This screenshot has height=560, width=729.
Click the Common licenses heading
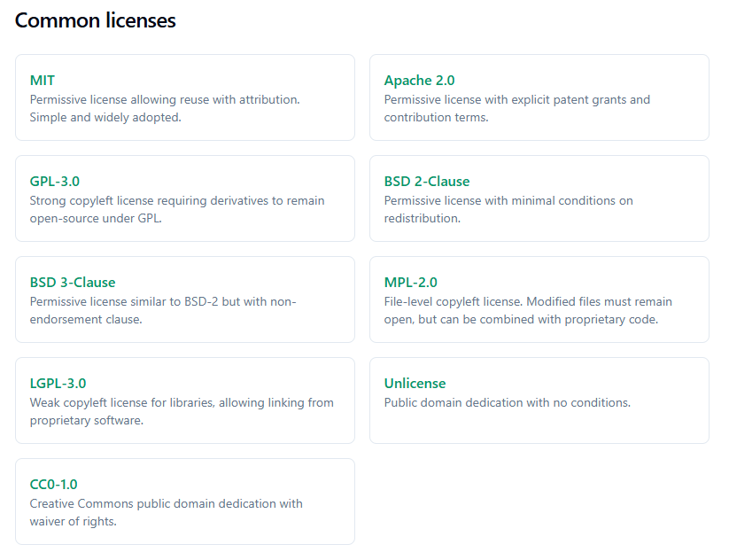pyautogui.click(x=96, y=20)
